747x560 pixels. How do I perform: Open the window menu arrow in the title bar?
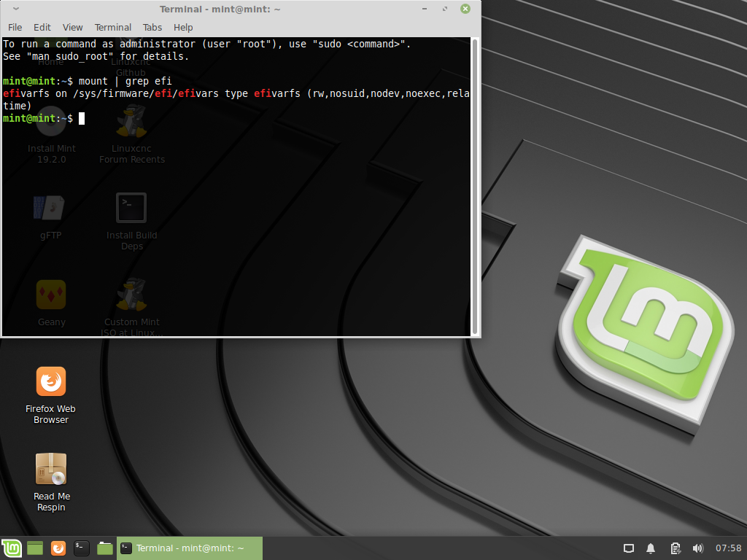pos(16,9)
